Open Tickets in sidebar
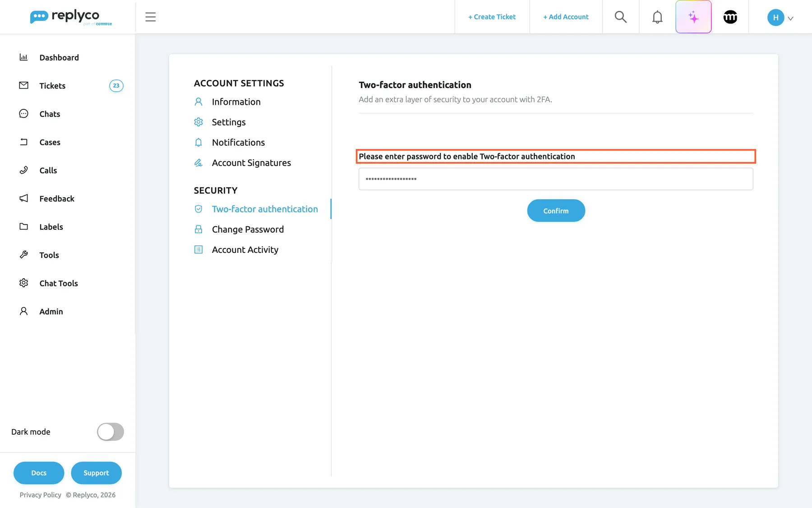 tap(52, 86)
